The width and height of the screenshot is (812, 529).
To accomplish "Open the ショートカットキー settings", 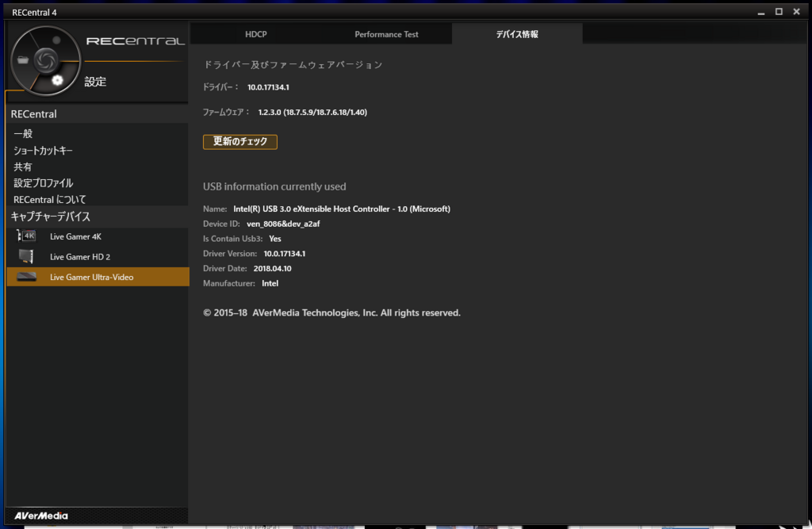I will pos(43,150).
